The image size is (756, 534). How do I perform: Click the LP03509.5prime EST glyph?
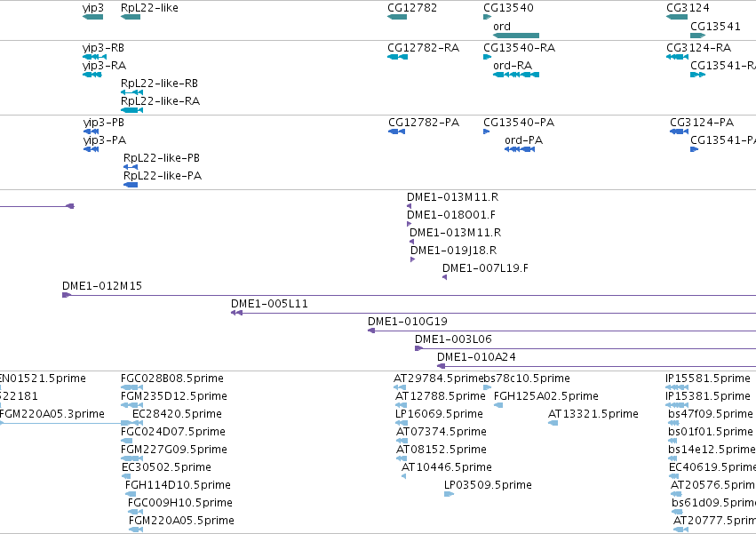[449, 494]
